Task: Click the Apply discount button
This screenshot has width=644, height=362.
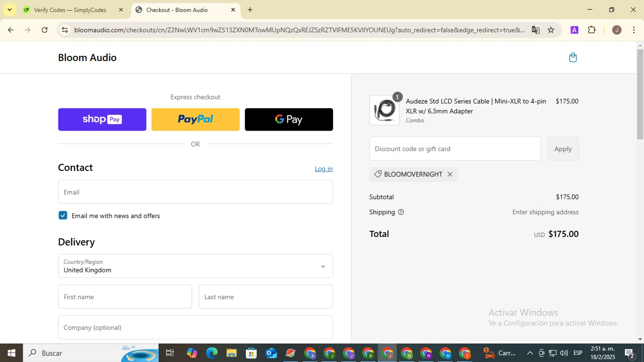Action: click(563, 149)
